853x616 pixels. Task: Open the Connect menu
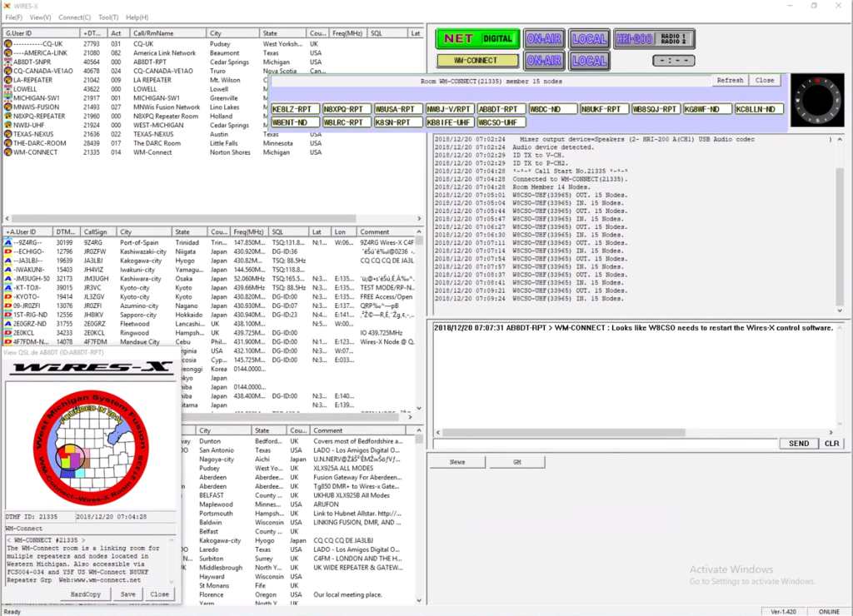(74, 17)
